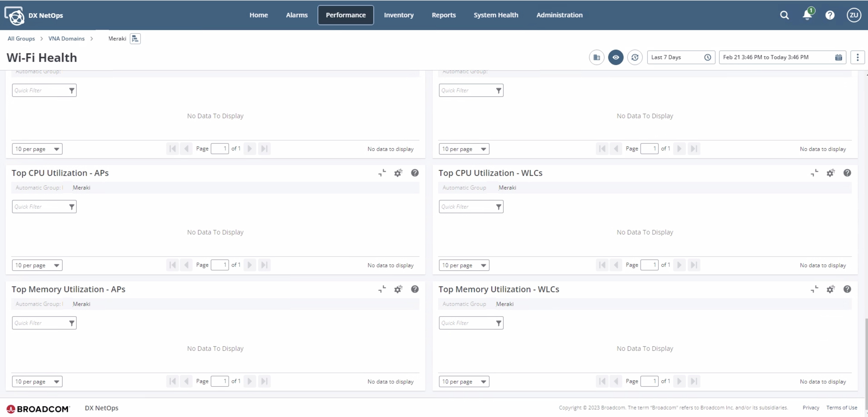Viewport: 868px width, 417px height.
Task: Collapse the Top CPU Utilization - WLCs panel
Action: point(814,173)
